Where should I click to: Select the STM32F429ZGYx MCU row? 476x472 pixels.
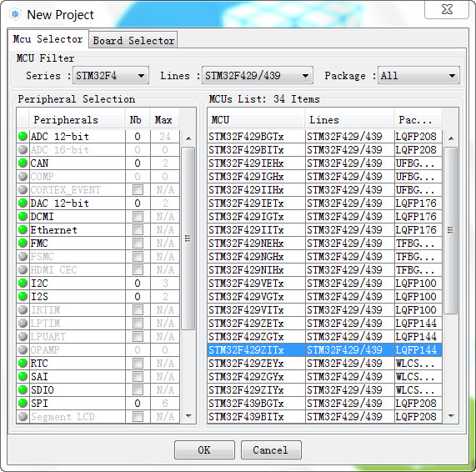point(324,377)
